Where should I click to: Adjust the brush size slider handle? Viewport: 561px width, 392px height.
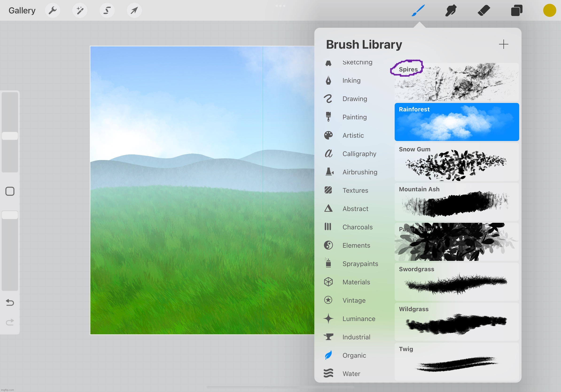(10, 136)
